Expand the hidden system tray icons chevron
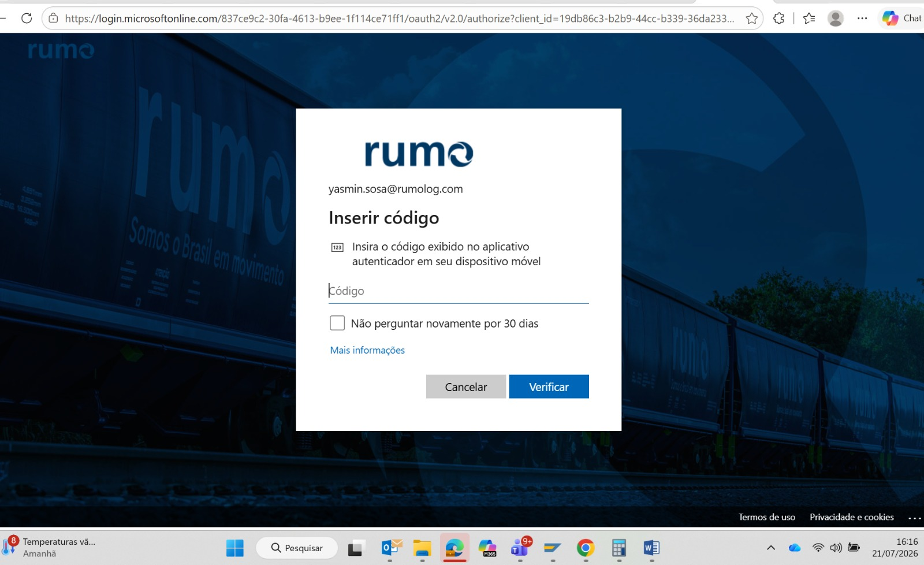924x565 pixels. point(771,548)
